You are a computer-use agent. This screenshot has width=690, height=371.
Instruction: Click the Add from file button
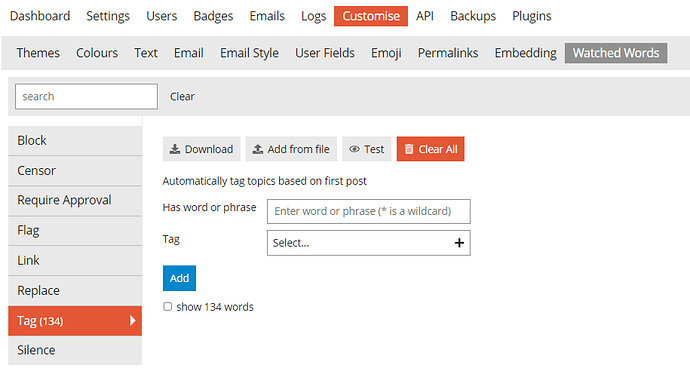[291, 149]
